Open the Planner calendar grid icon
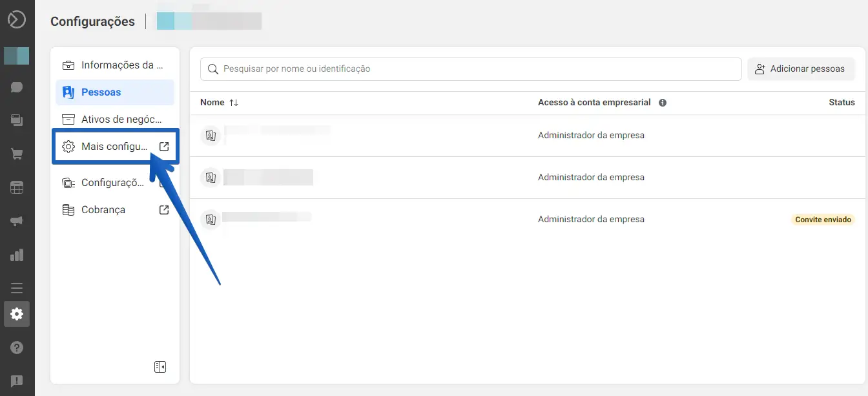This screenshot has height=396, width=868. (x=17, y=187)
